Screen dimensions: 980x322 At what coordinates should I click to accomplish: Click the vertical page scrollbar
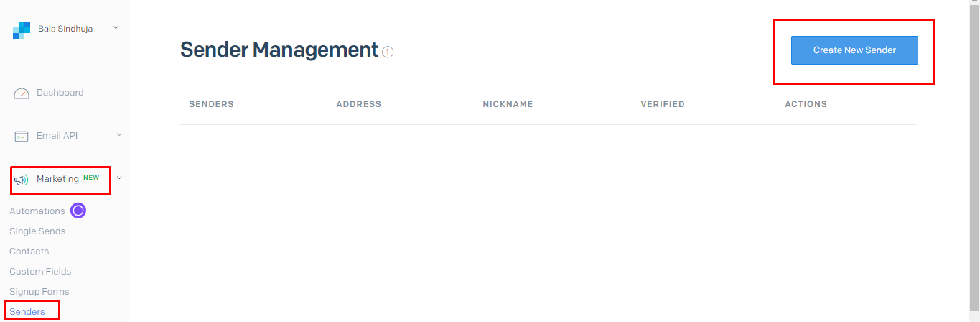(x=974, y=161)
